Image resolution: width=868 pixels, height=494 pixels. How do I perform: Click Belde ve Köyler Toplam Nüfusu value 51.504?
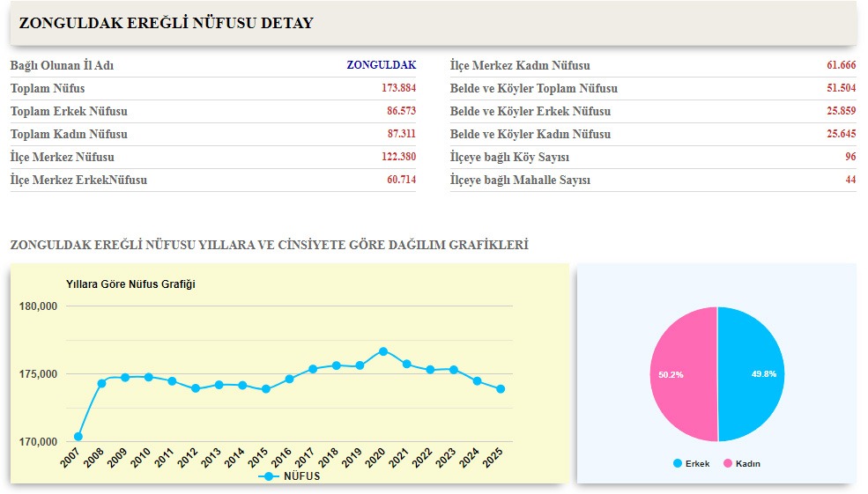[x=839, y=88]
